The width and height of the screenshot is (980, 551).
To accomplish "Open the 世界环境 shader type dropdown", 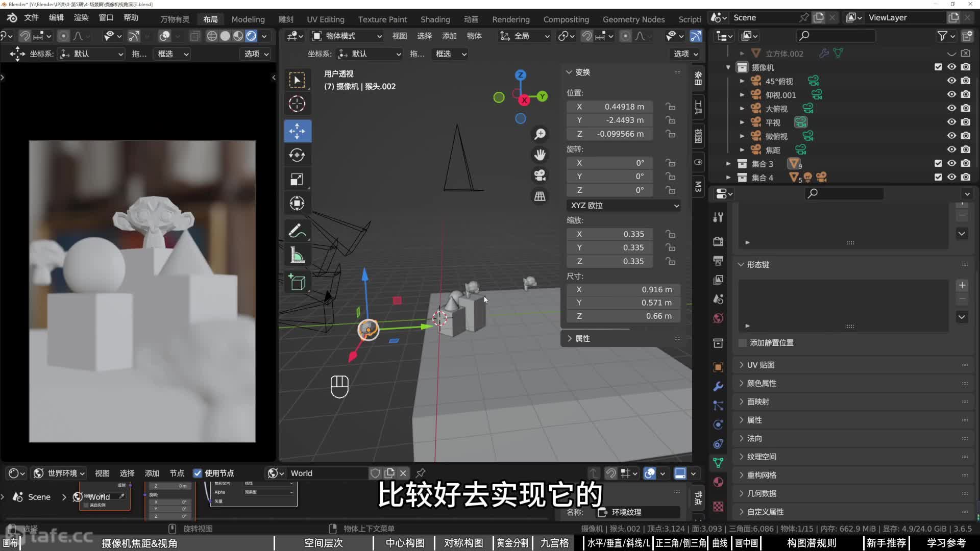I will tap(59, 473).
